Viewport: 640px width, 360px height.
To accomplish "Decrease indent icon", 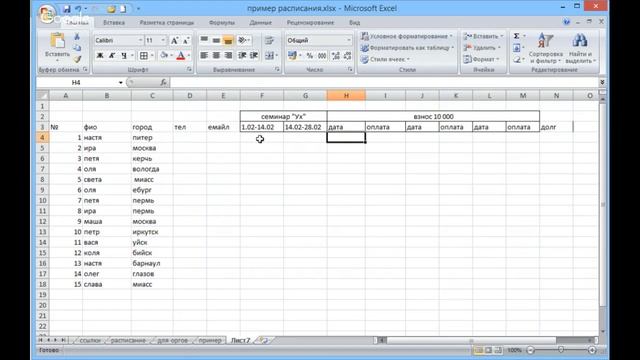I will click(242, 56).
